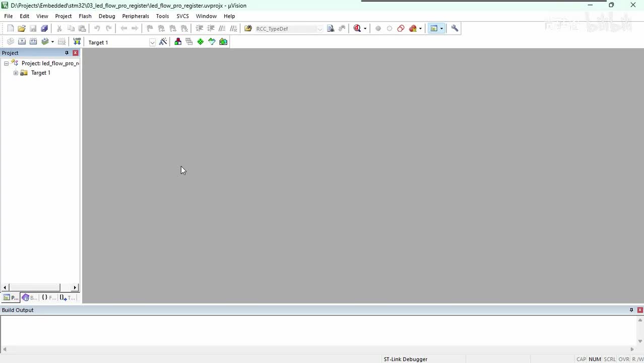Collapse the Project led_flow_pro tree node

[x=6, y=64]
